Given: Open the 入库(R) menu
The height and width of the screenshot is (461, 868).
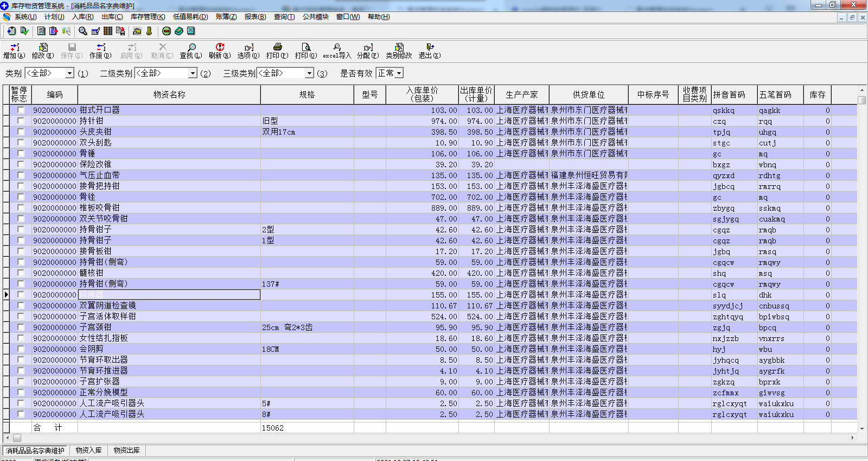Looking at the screenshot, I should click(x=82, y=17).
